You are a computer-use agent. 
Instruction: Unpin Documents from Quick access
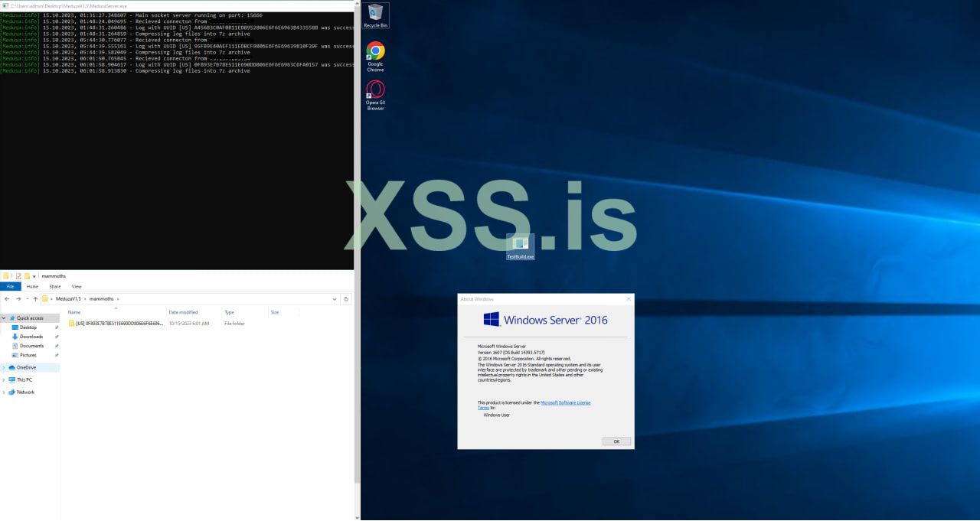point(57,346)
